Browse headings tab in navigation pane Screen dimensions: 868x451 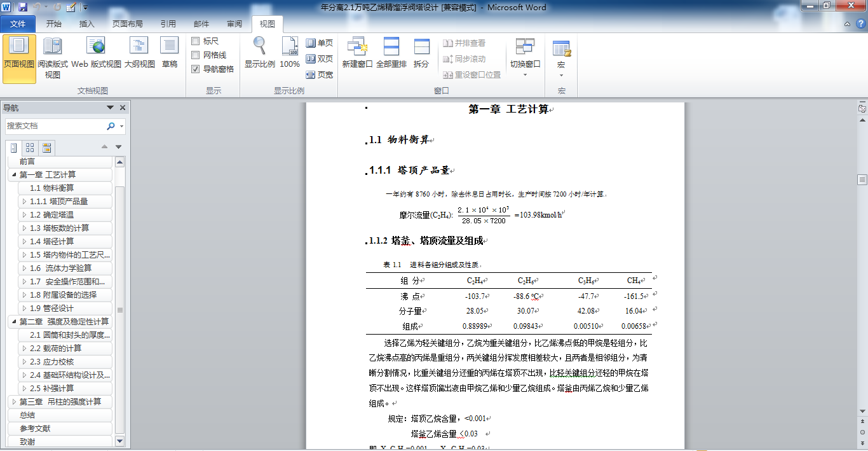click(x=13, y=148)
